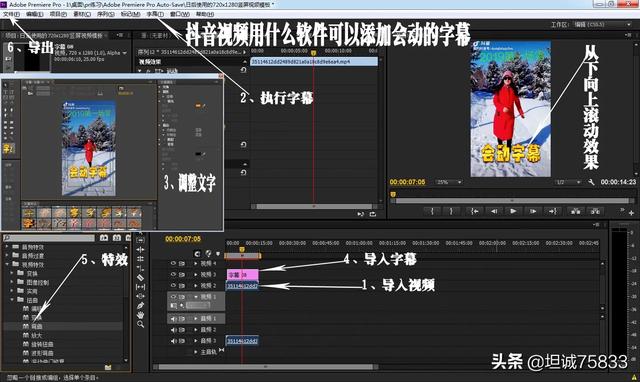Image resolution: width=640 pixels, height=382 pixels.
Task: Click the Program monitor playhead marker
Action: 393,194
